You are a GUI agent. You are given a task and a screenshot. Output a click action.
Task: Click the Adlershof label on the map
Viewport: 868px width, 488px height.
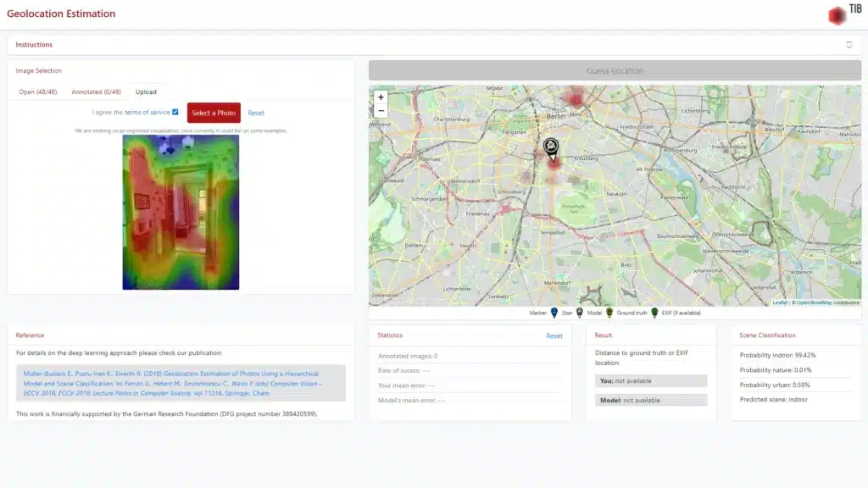coord(765,288)
